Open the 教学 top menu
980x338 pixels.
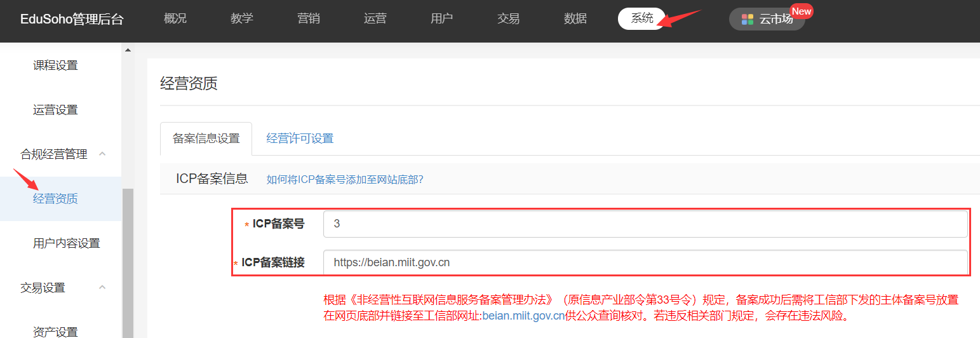pyautogui.click(x=242, y=18)
